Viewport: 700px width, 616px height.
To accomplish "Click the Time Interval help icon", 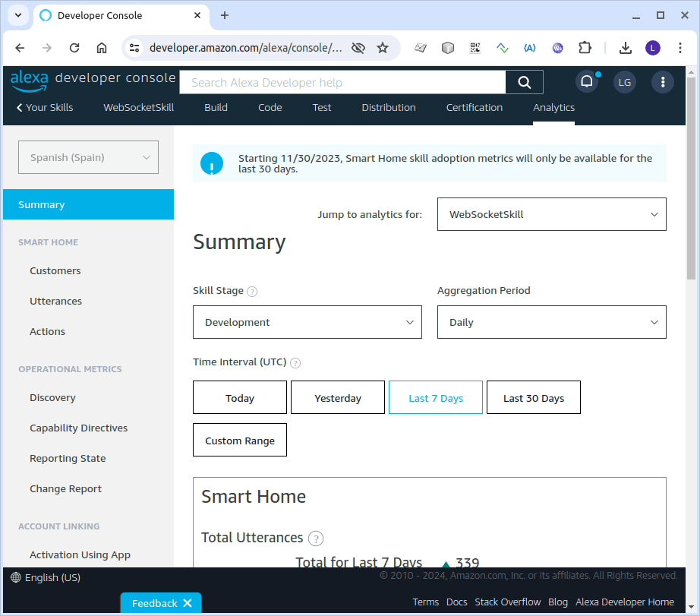I will pos(295,363).
